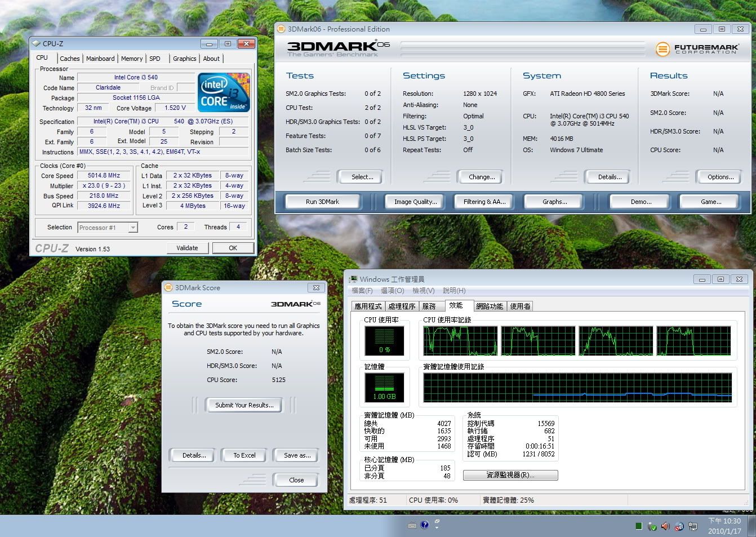756x537 pixels.
Task: Open the network connection tray icon
Action: (x=692, y=526)
